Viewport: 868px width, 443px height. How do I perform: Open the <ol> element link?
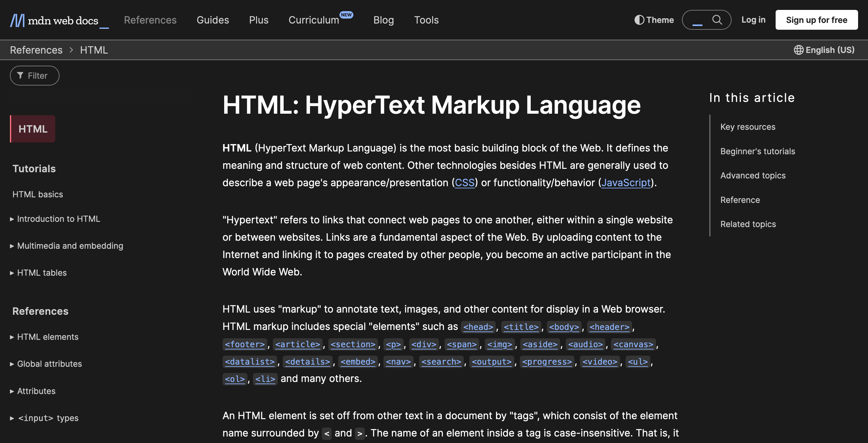(235, 379)
